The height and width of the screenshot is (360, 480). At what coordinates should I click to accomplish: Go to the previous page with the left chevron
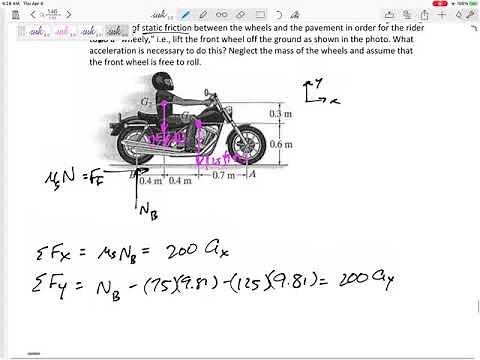(33, 14)
